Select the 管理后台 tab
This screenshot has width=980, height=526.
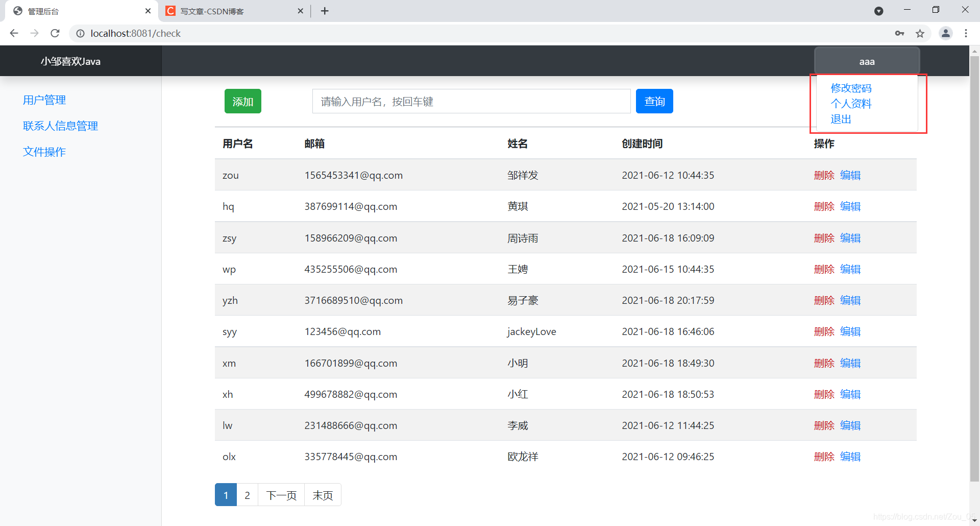82,11
